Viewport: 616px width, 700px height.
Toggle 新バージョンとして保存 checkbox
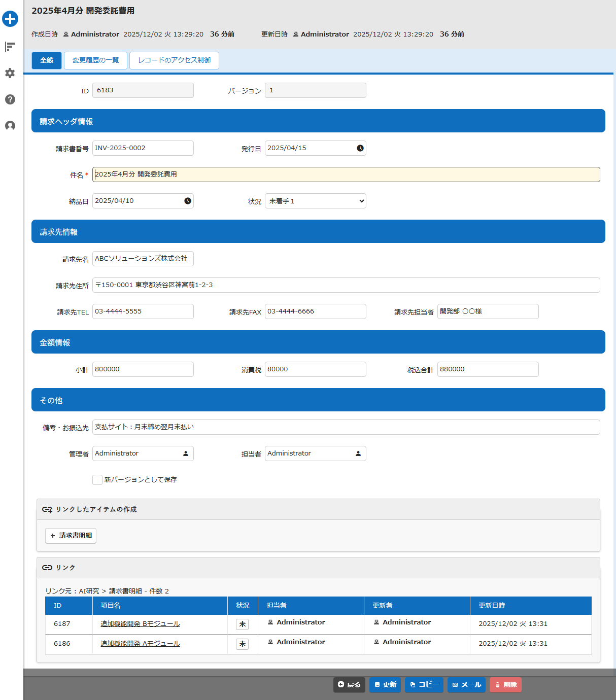(97, 480)
